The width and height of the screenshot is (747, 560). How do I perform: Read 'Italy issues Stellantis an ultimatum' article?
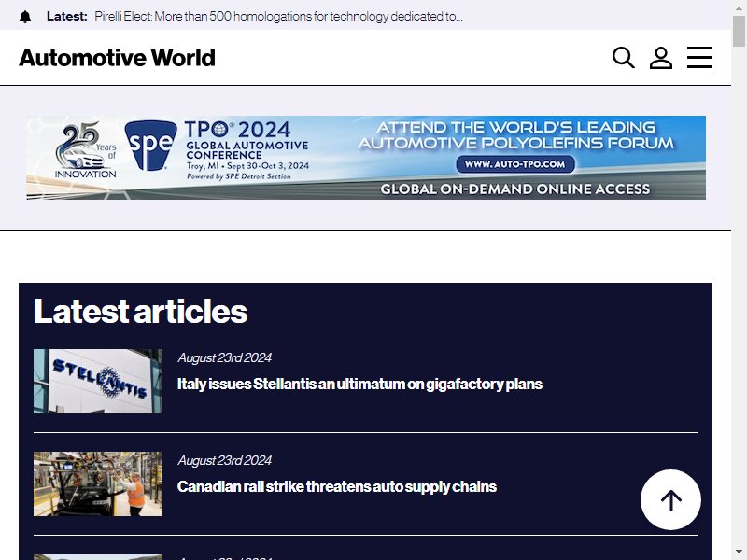click(359, 384)
